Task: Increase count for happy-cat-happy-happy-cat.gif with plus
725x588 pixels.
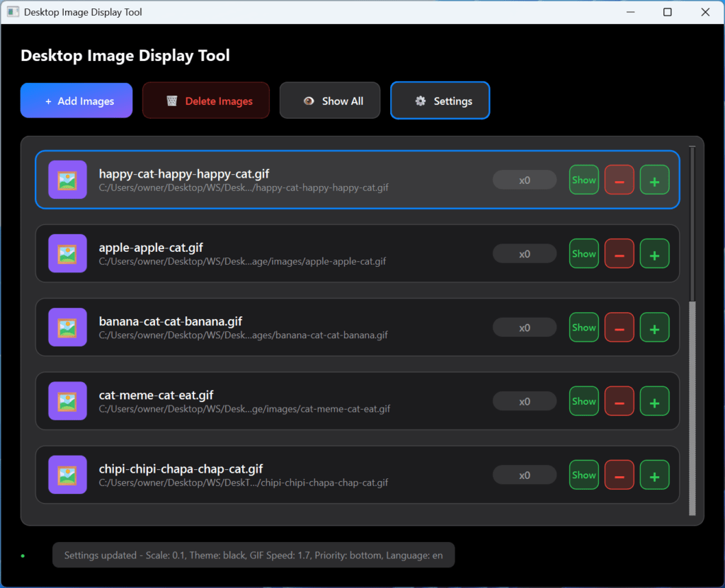Action: pyautogui.click(x=654, y=180)
